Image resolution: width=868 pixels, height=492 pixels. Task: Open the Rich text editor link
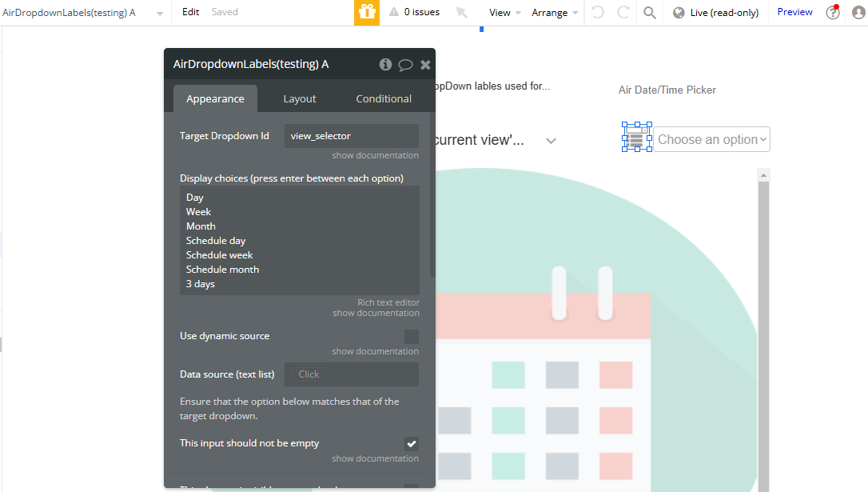[388, 302]
